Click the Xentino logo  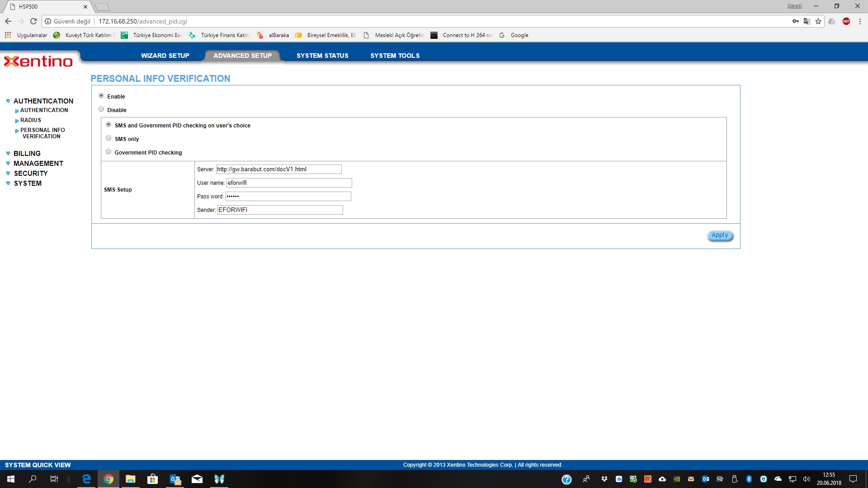point(38,61)
